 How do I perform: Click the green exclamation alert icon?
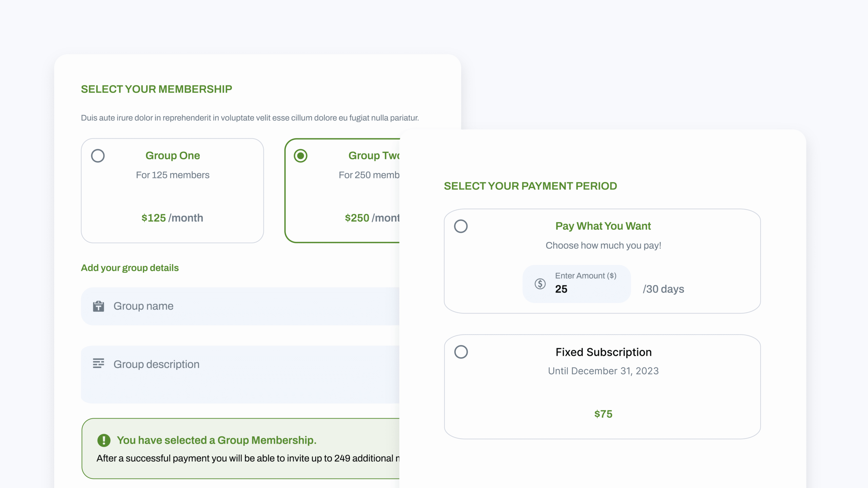(x=104, y=440)
